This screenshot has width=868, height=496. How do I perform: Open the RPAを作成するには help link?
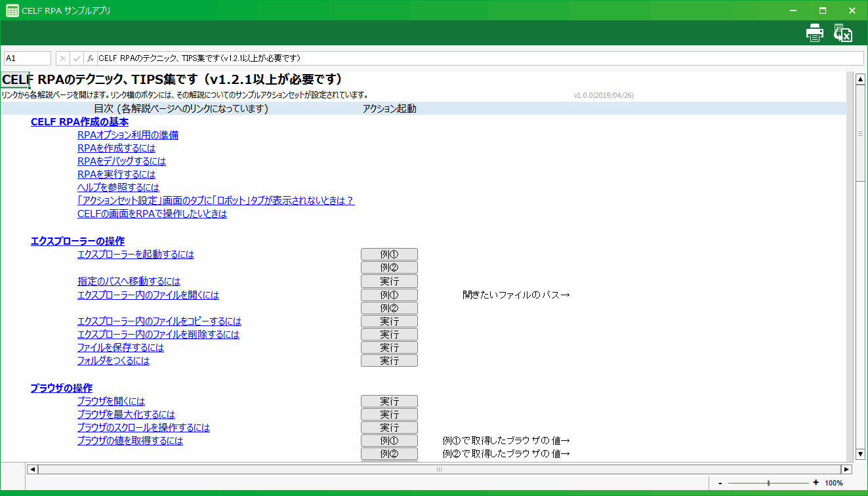tap(115, 148)
